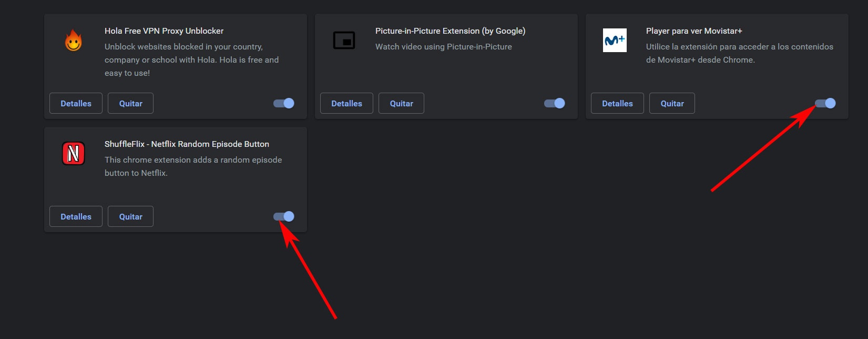Remove Picture-in-Picture Extension with Quitar
868x339 pixels.
click(401, 103)
